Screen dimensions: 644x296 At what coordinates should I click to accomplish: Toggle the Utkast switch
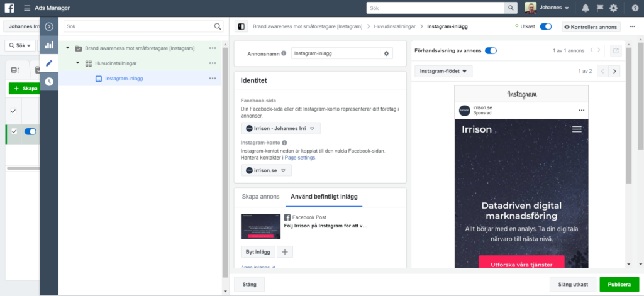coord(545,26)
